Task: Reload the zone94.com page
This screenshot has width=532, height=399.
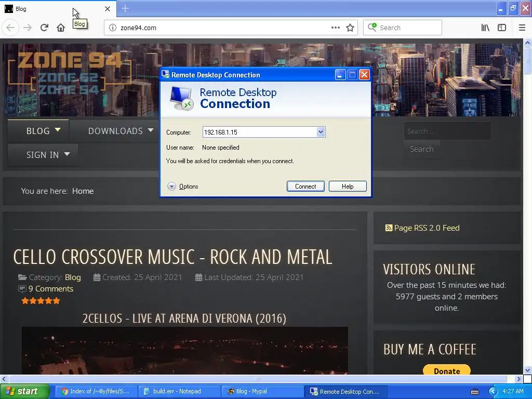Action: pyautogui.click(x=44, y=28)
